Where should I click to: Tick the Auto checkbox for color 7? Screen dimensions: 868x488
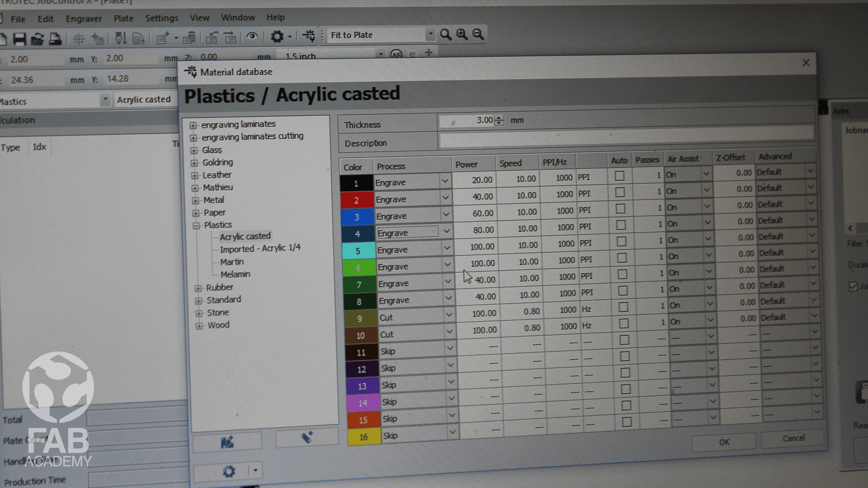[622, 274]
